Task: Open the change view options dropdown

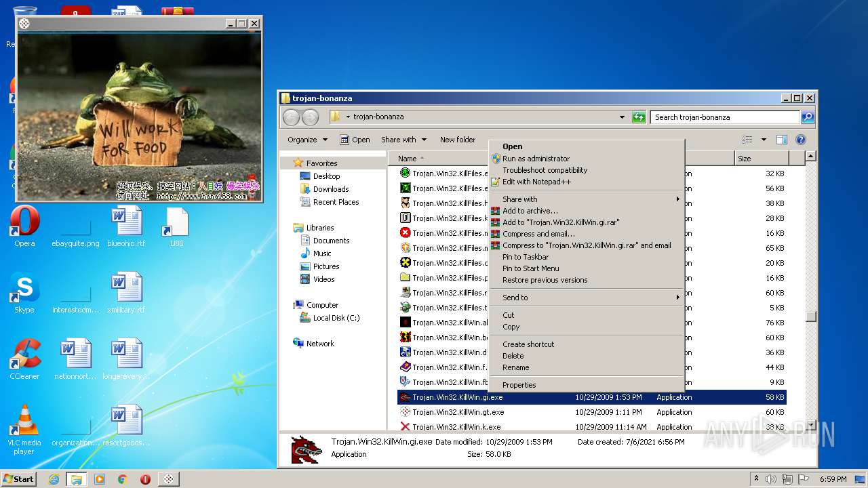Action: click(x=764, y=140)
